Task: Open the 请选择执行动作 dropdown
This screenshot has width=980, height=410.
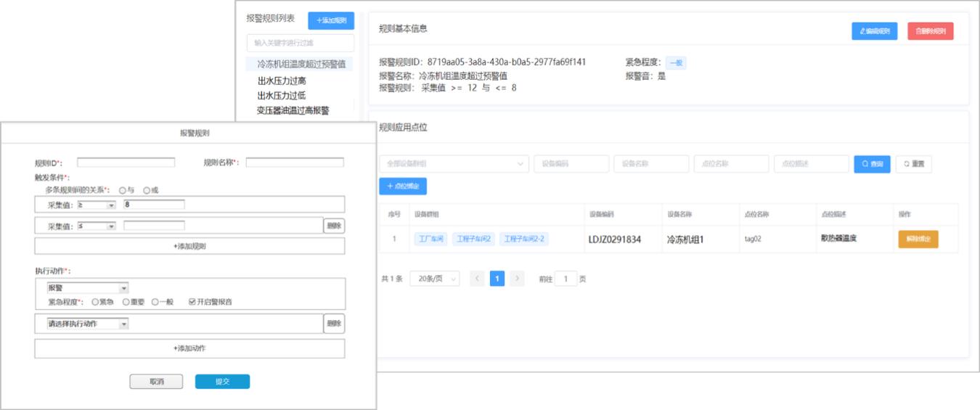Action: tap(88, 324)
